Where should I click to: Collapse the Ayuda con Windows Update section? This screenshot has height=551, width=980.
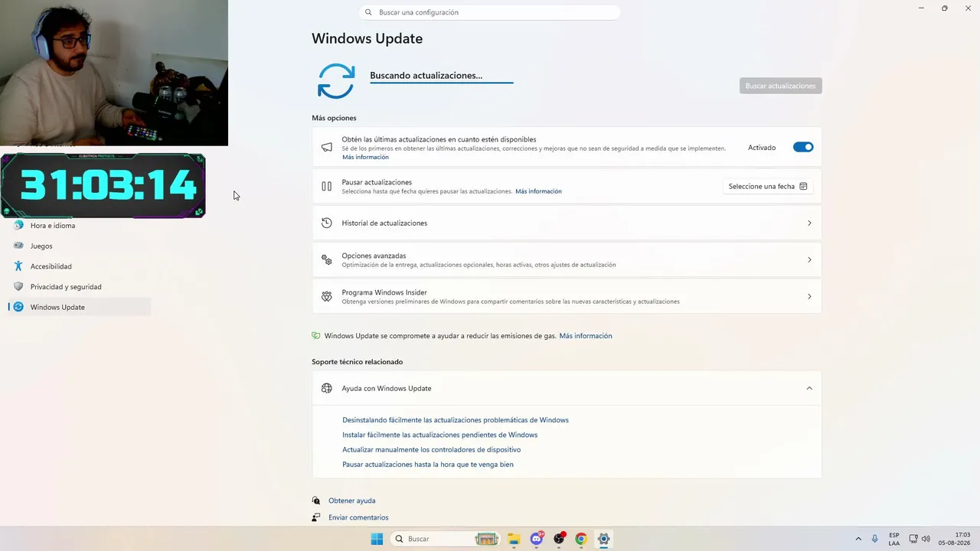[809, 388]
